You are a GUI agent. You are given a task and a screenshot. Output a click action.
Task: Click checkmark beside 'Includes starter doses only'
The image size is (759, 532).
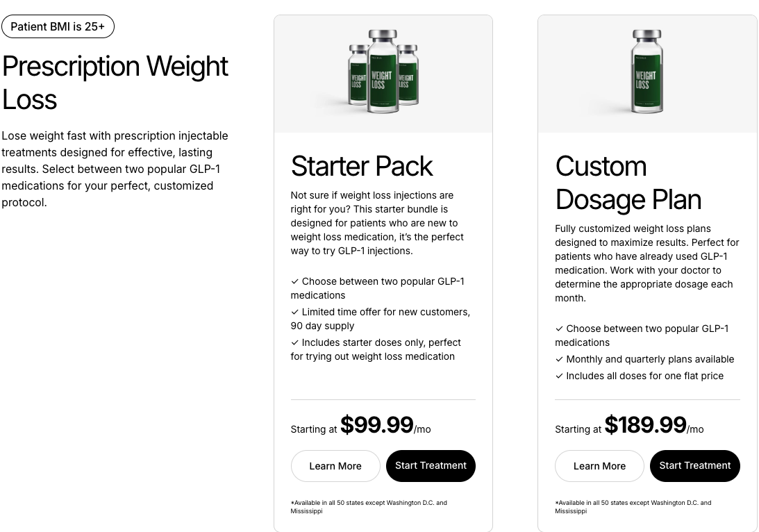pyautogui.click(x=295, y=342)
